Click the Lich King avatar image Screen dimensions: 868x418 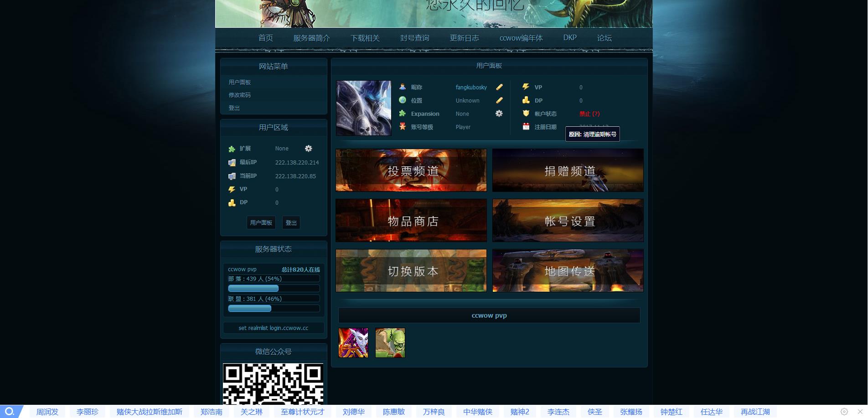coord(364,108)
